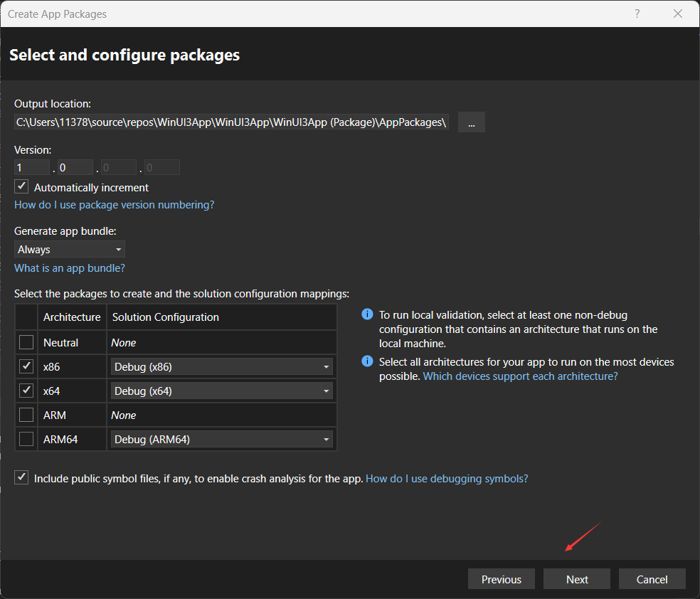Open What is an app bundle link

click(70, 268)
